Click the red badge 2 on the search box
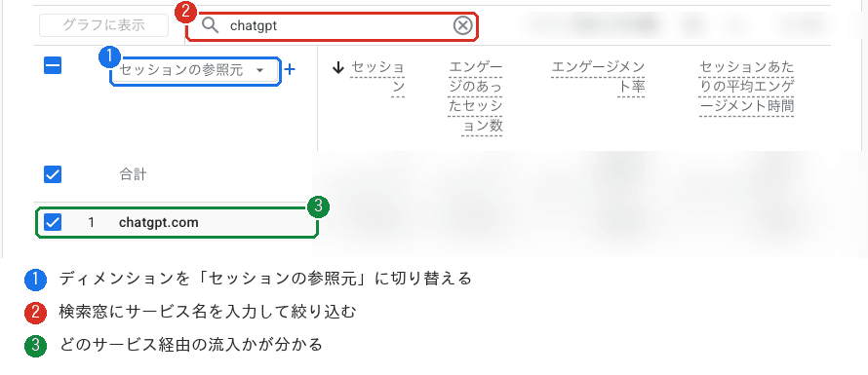Image resolution: width=868 pixels, height=375 pixels. pos(186,12)
